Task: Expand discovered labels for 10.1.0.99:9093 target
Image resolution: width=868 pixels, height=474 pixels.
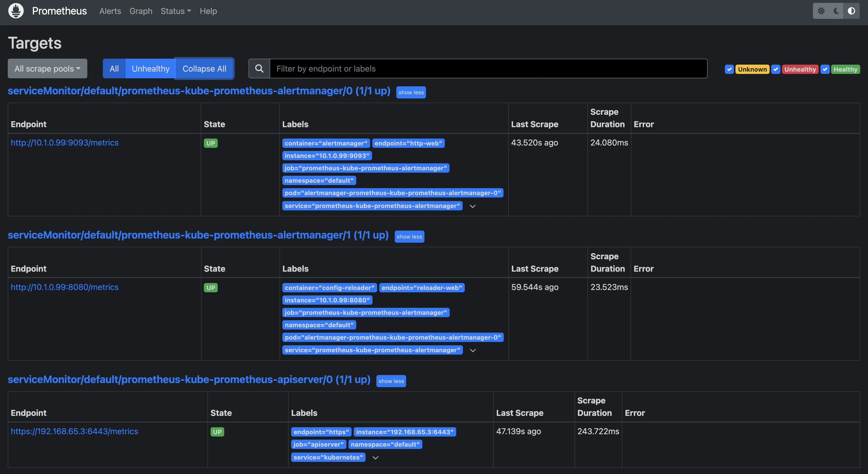Action: pyautogui.click(x=473, y=206)
